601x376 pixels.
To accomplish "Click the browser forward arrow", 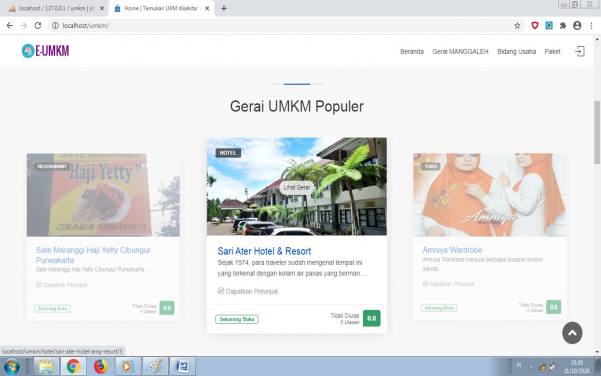I will [24, 26].
